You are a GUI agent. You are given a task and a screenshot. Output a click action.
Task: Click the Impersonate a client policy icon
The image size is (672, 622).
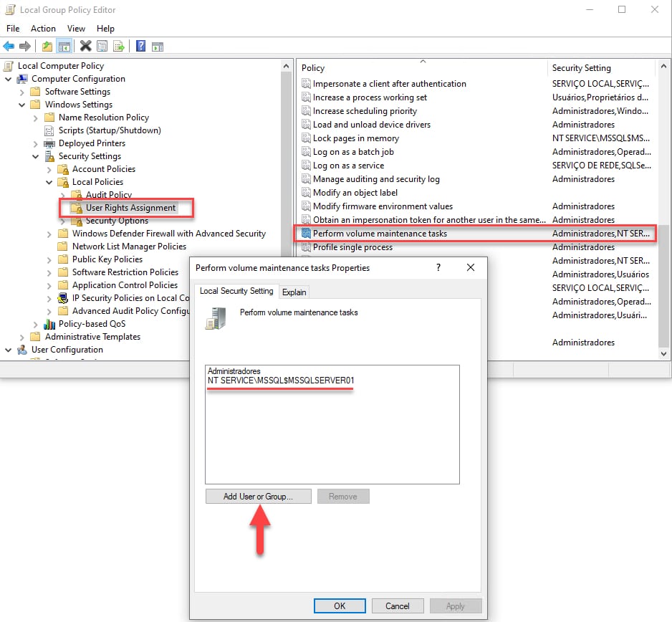pyautogui.click(x=306, y=84)
